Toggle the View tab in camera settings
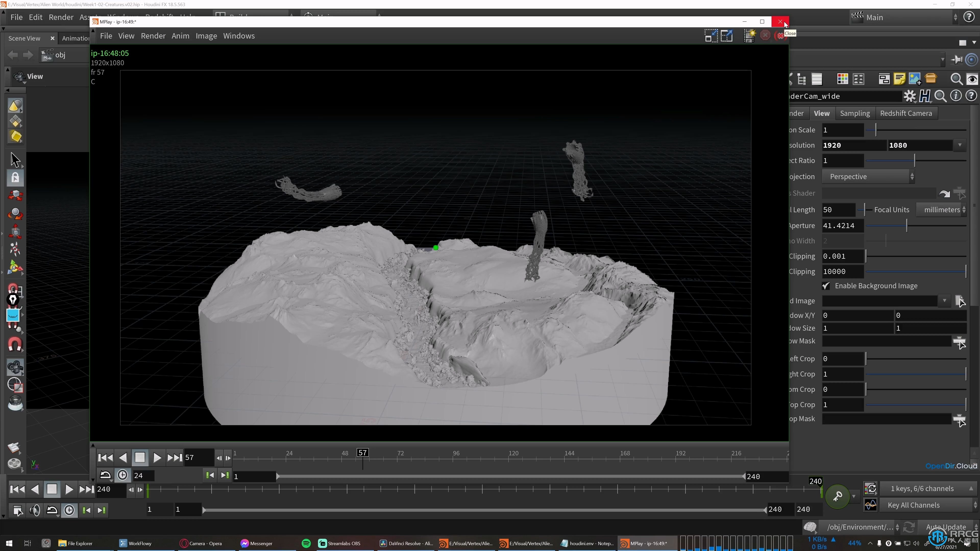The height and width of the screenshot is (551, 980). click(x=822, y=113)
